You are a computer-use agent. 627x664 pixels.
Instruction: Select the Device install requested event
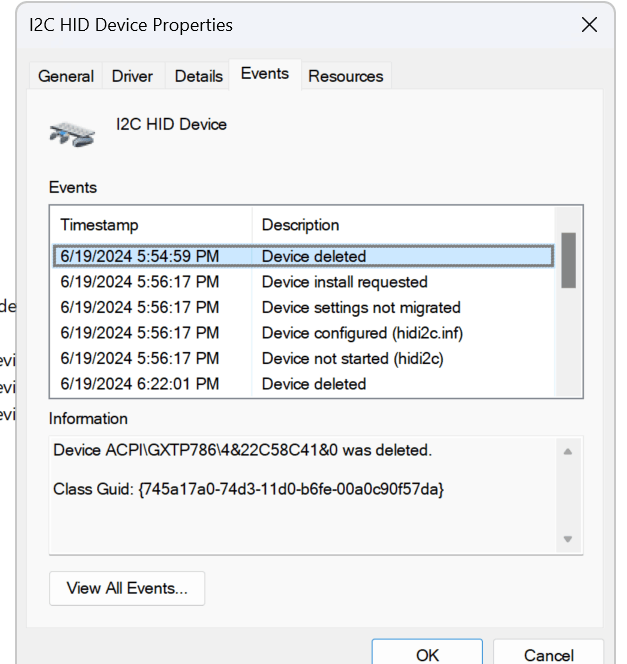coord(303,282)
